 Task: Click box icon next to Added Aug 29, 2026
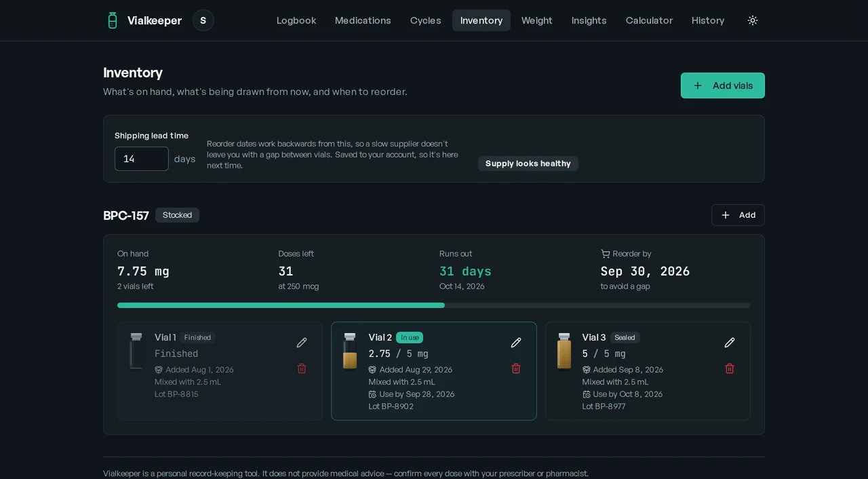[372, 370]
